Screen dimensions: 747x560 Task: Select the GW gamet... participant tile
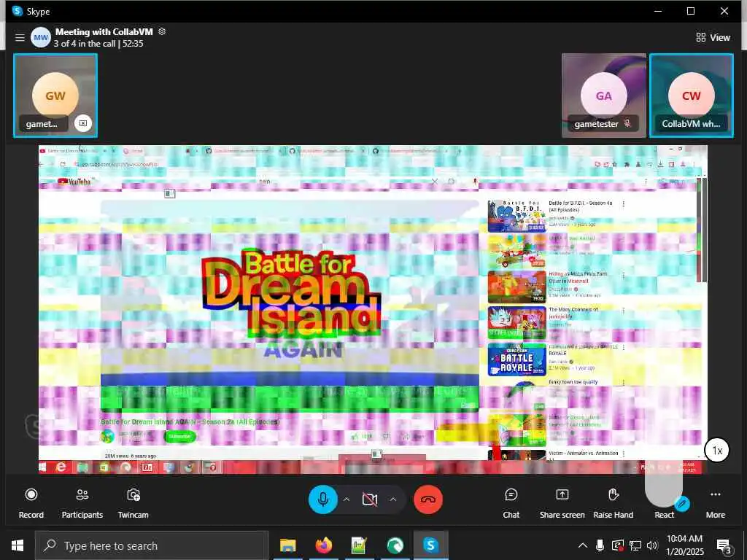click(55, 96)
